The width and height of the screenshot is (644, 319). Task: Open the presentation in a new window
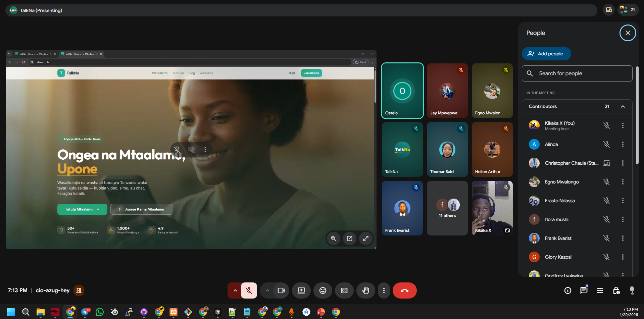click(x=350, y=238)
